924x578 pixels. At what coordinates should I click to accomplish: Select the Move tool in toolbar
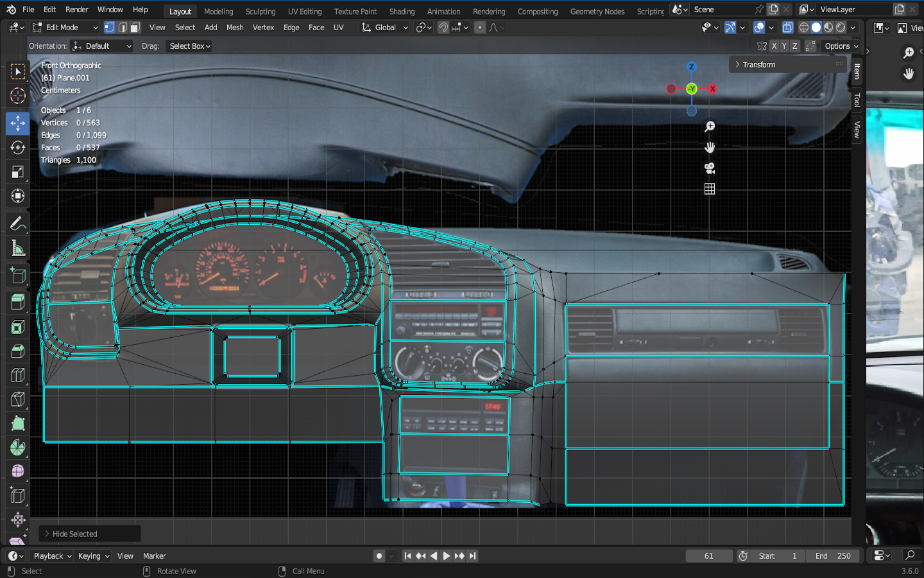(x=17, y=123)
